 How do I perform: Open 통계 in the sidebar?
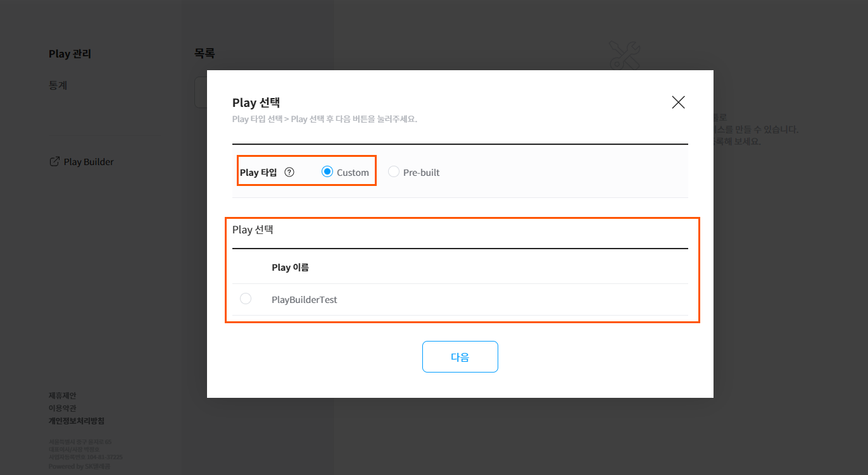click(x=58, y=85)
